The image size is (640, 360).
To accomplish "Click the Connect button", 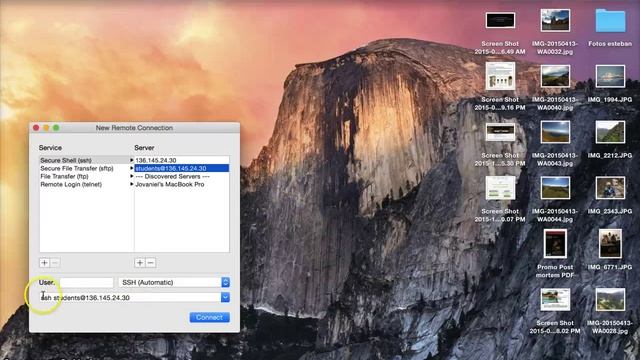I will point(209,317).
